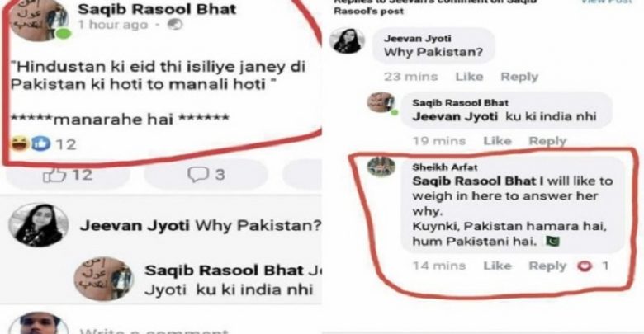Click the thumbs-up Like icon showing 12
Screen dimensions: 644x334
[x=54, y=175]
